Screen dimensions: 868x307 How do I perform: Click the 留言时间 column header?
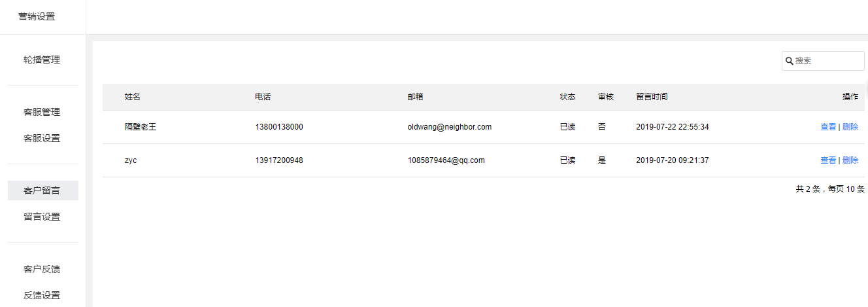(x=652, y=97)
